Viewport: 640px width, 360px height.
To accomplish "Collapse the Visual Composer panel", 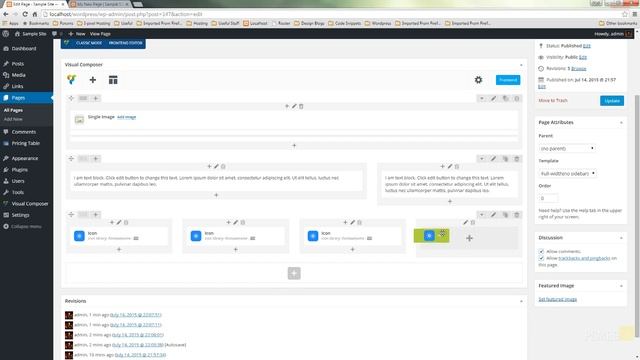I will (x=521, y=65).
